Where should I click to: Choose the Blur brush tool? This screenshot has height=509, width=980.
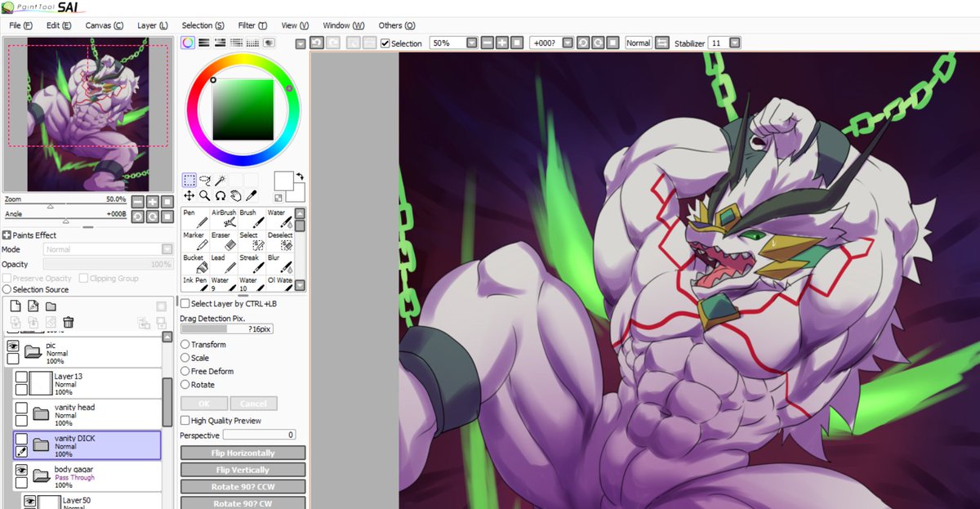[279, 263]
